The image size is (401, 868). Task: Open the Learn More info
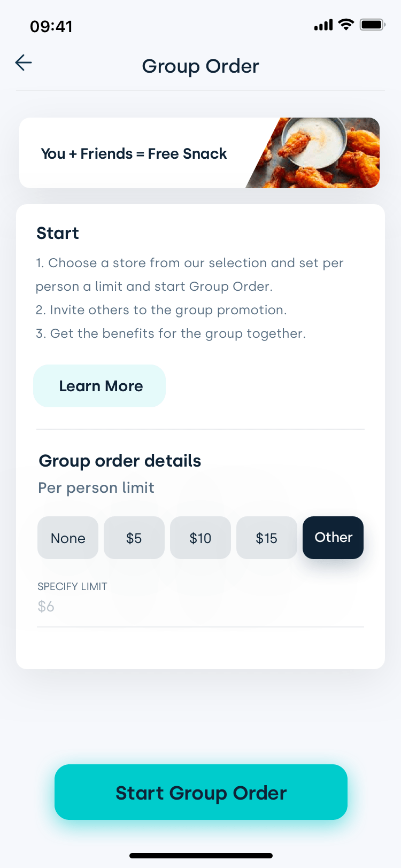(99, 386)
